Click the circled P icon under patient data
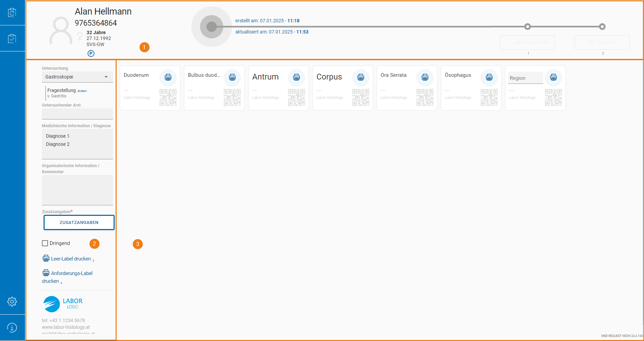644x341 pixels. tap(91, 53)
